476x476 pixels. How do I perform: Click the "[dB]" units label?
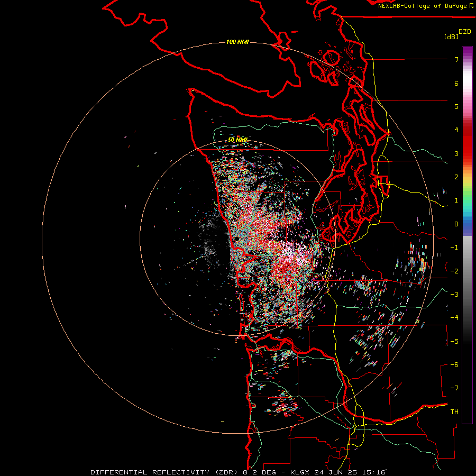point(451,36)
